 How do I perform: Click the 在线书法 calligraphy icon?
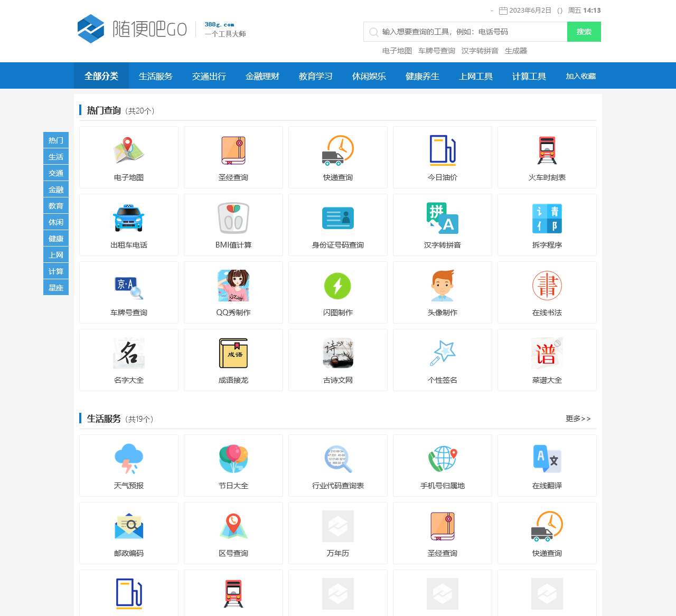(x=547, y=286)
